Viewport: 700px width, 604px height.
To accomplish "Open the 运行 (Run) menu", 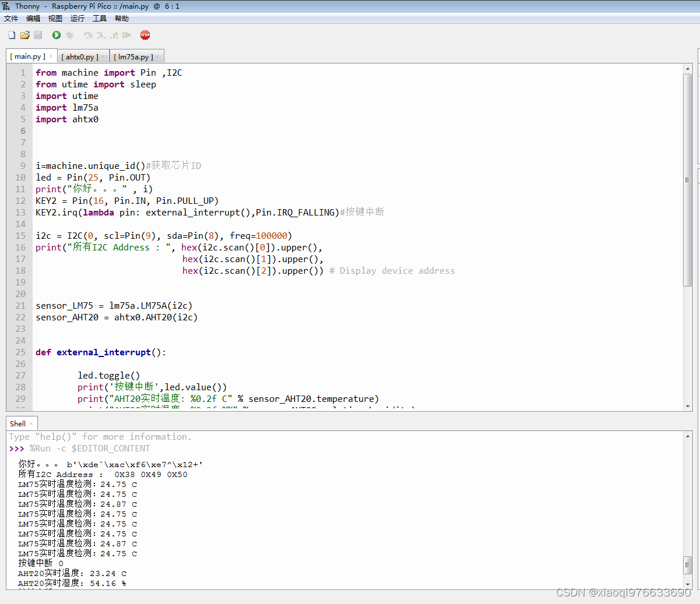I will pos(78,19).
